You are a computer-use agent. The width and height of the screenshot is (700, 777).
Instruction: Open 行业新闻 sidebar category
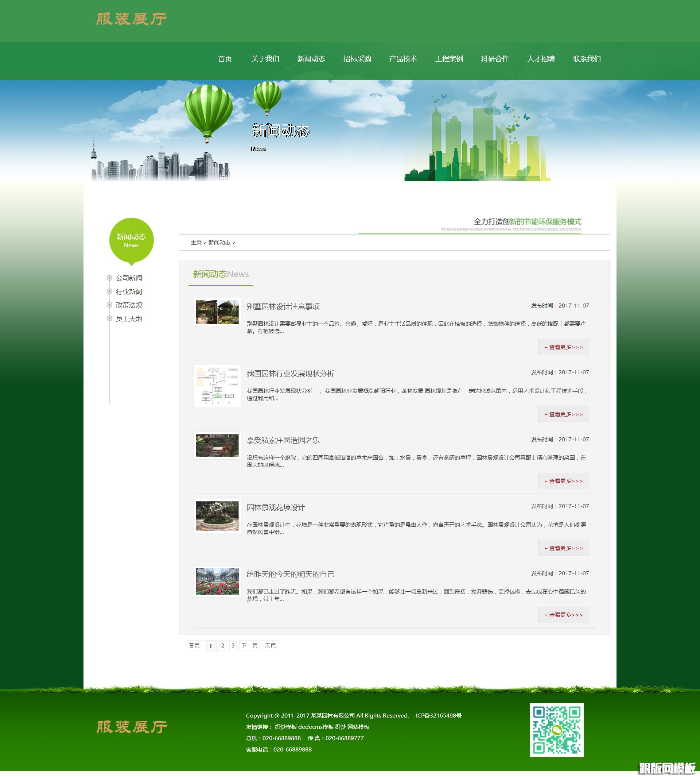click(x=129, y=291)
